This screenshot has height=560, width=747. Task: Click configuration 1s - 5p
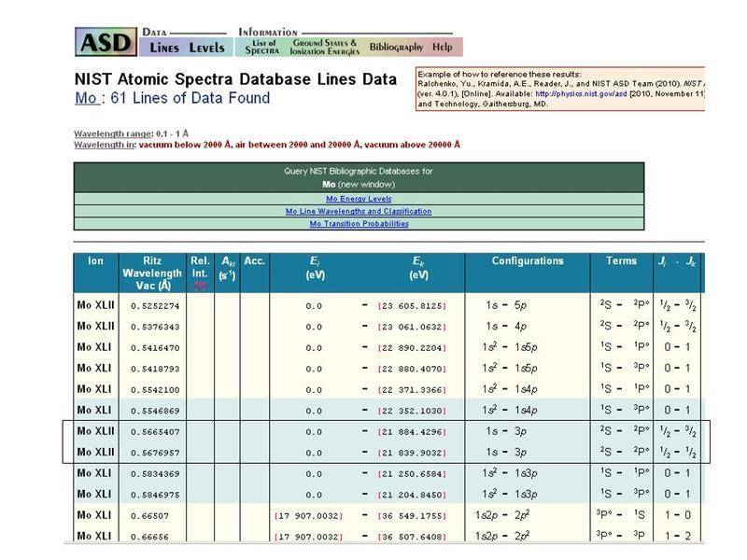[x=506, y=305]
